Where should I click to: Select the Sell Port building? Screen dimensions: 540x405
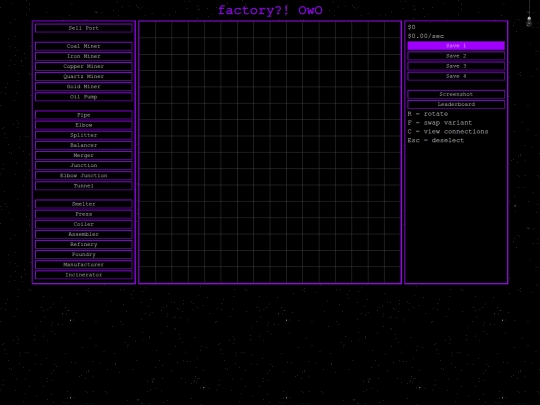coord(84,28)
